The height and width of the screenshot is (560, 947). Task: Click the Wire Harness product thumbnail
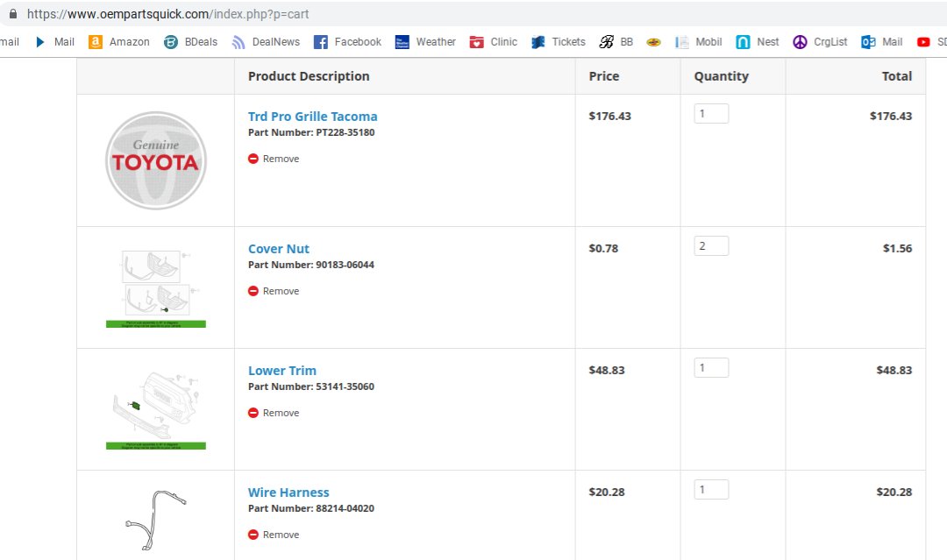pyautogui.click(x=156, y=521)
